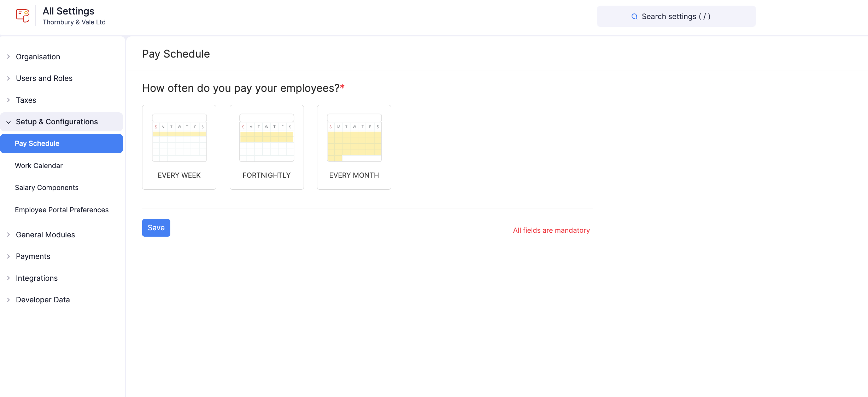Expand the Users and Roles chevron
Screen dimensions: 868x397
8,78
